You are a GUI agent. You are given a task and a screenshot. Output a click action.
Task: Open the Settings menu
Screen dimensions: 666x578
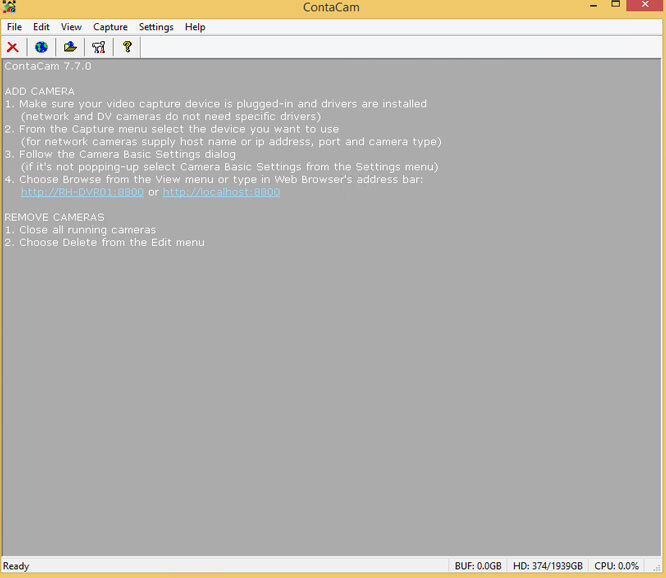pos(156,27)
